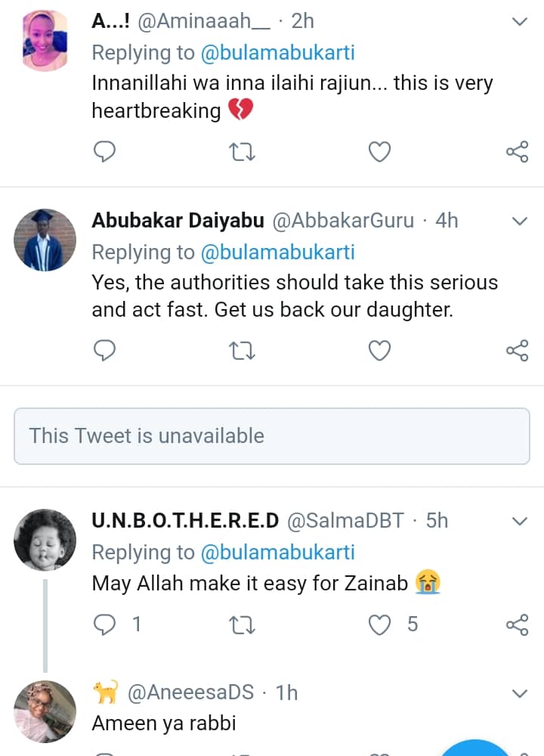Open the dropdown arrow on SalmaDBT's tweet
The image size is (544, 756).
pos(520,522)
